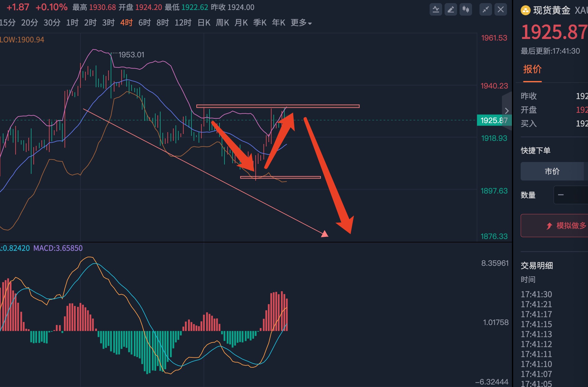Decrease quantity with the minus button
This screenshot has height=387, width=588.
coord(561,195)
